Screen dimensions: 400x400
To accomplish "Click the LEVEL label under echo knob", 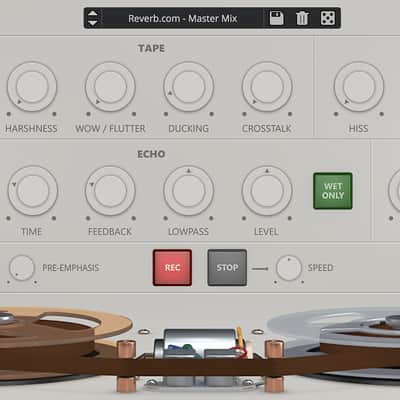I will click(266, 232).
